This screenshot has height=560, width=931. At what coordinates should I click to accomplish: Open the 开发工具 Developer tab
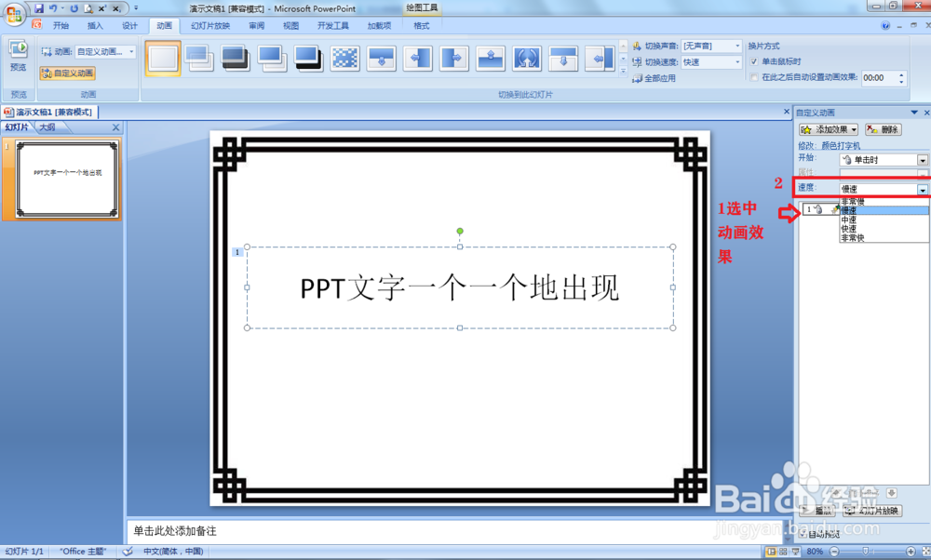[333, 25]
